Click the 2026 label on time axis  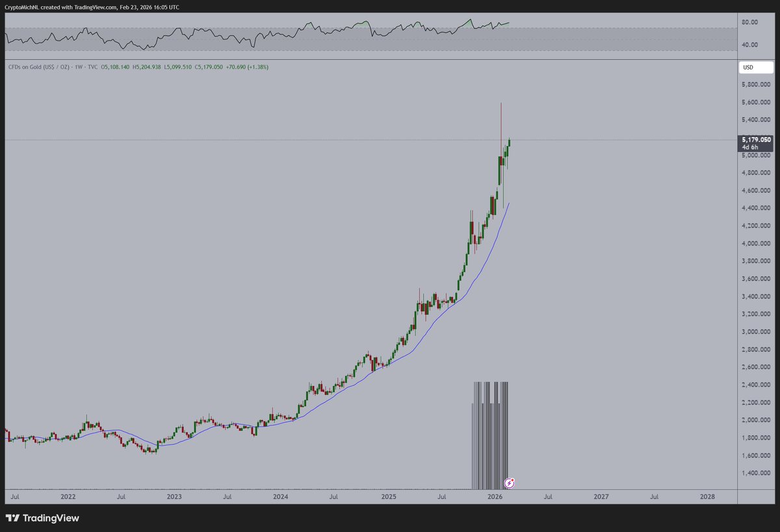point(495,497)
